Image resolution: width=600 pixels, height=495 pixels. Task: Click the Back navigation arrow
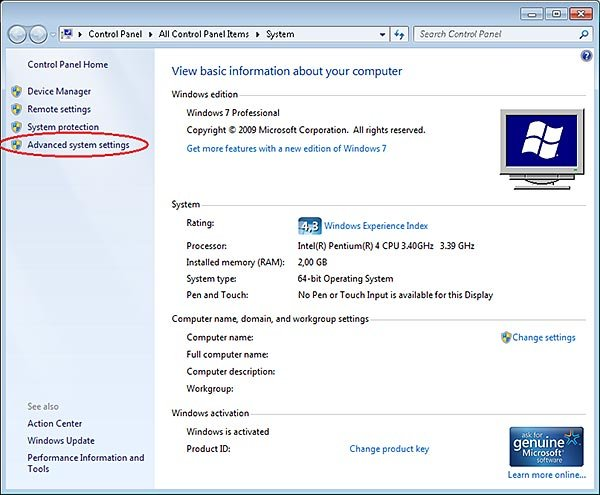click(17, 34)
